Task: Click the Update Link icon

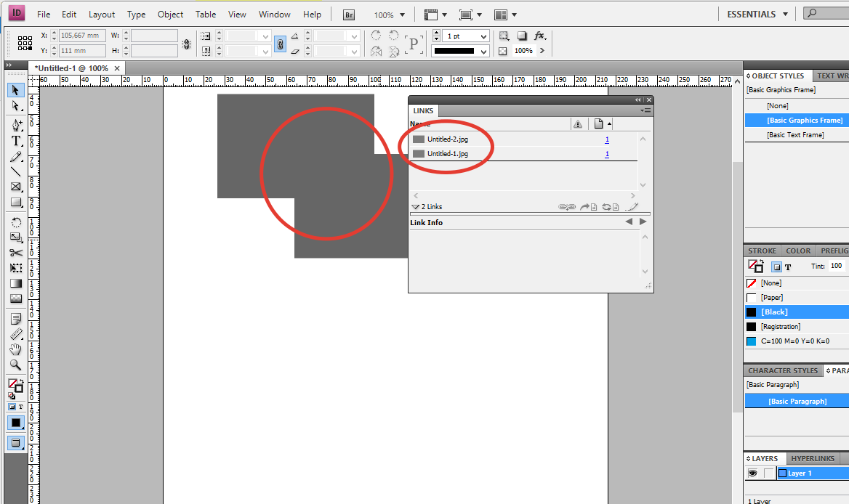Action: (x=611, y=206)
